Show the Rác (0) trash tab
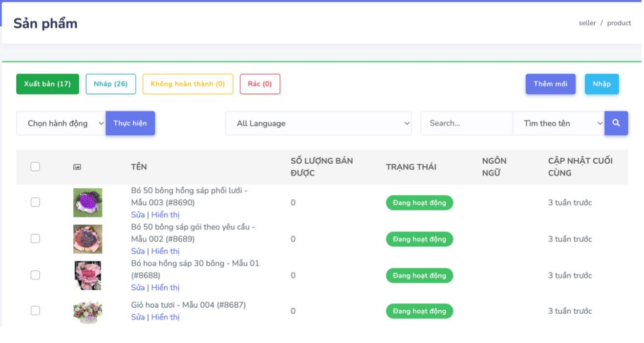Image resolution: width=644 pixels, height=343 pixels. click(x=259, y=84)
